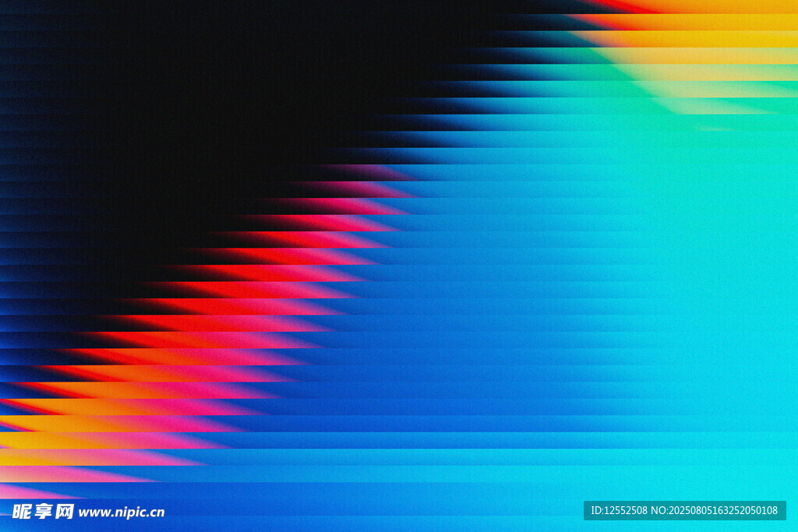Click the gray ID watermark box background
This screenshot has height=532, width=798.
(780, 511)
